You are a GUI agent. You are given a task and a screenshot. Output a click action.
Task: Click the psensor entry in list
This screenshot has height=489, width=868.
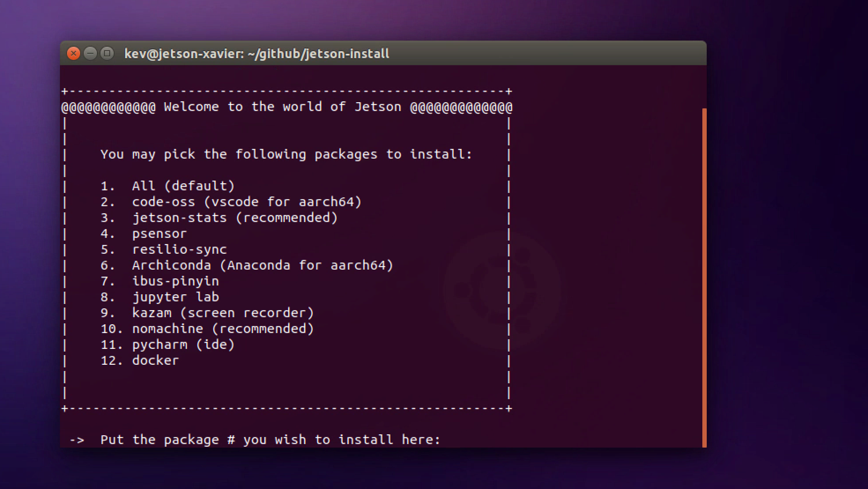(x=160, y=233)
